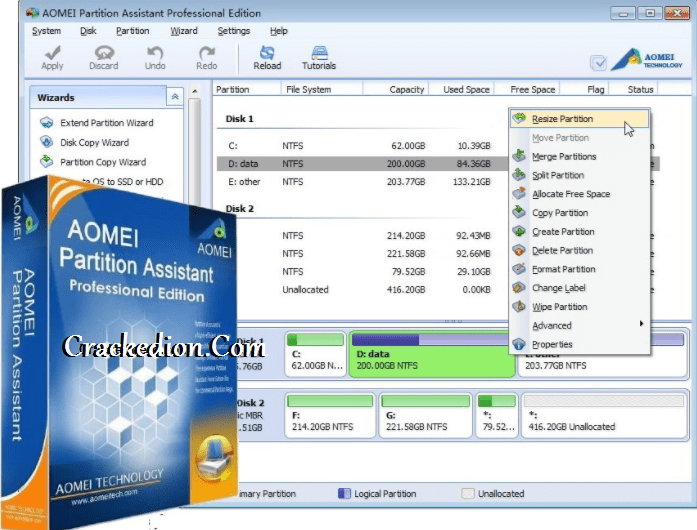The height and width of the screenshot is (530, 697).
Task: Sort by Capacity column header
Action: (396, 89)
